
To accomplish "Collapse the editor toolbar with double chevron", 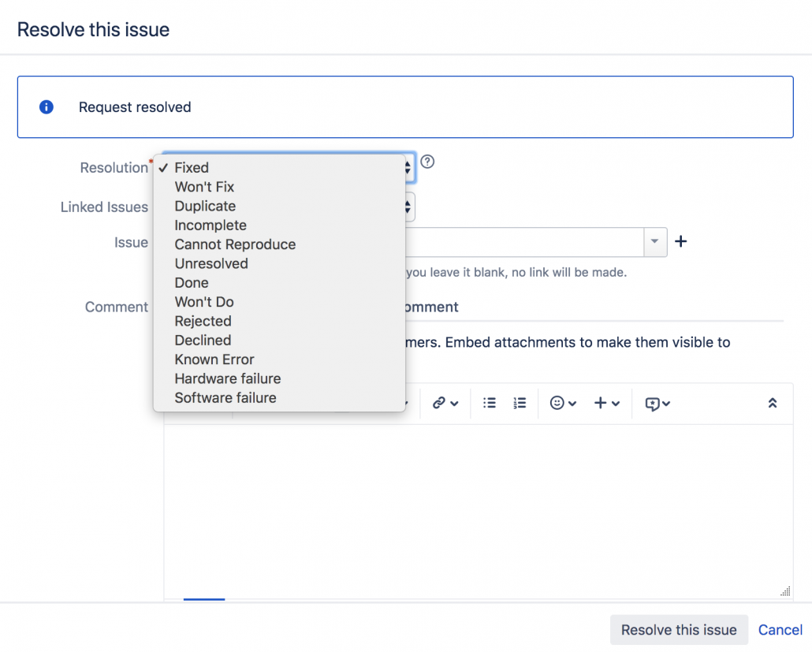I will pos(773,403).
